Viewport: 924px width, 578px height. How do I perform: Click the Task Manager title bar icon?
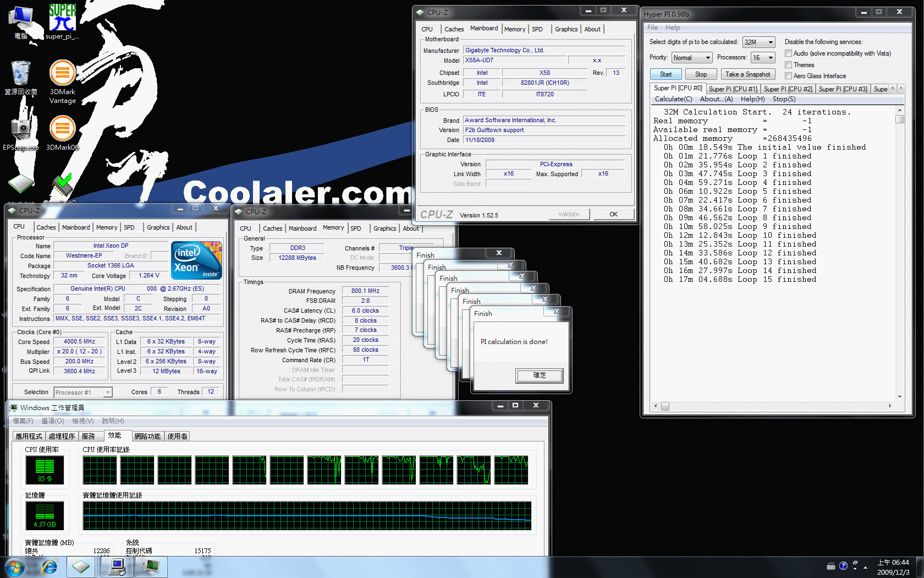(14, 408)
